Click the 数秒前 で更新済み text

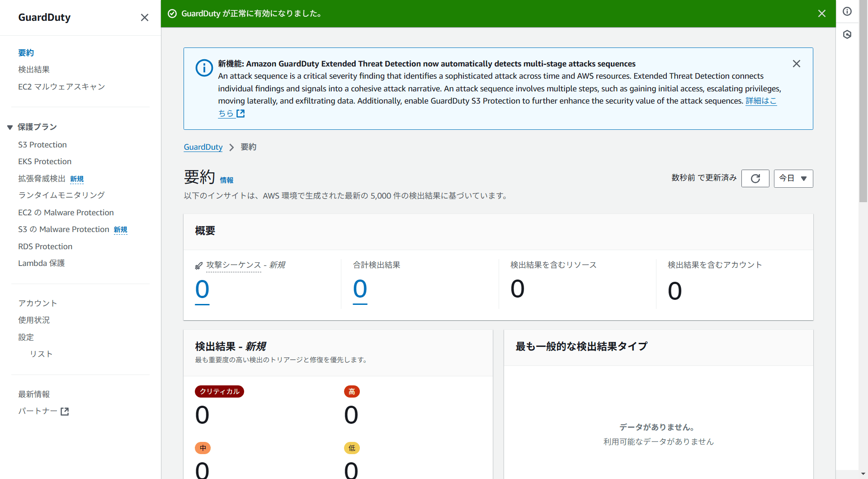tap(704, 178)
